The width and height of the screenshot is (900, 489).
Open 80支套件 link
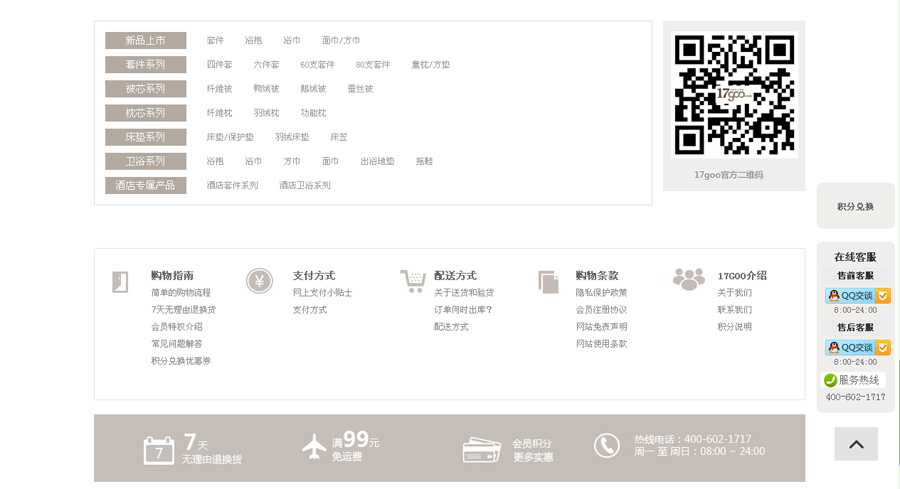click(373, 64)
